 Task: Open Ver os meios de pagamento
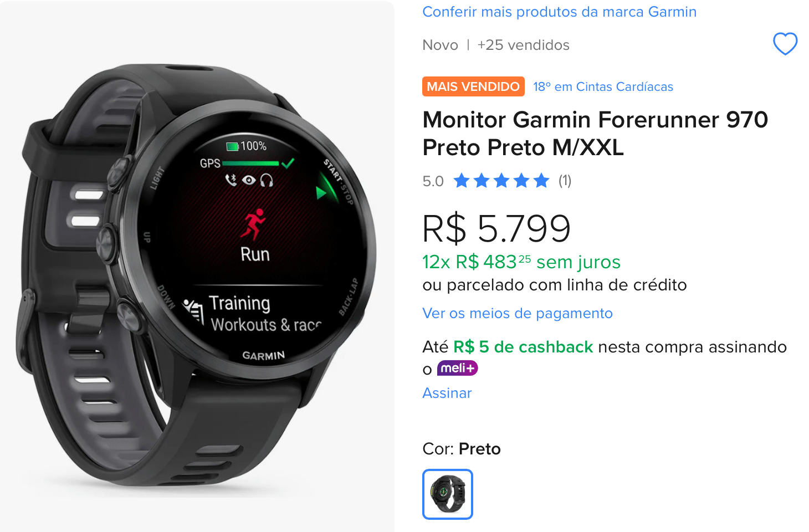tap(518, 313)
